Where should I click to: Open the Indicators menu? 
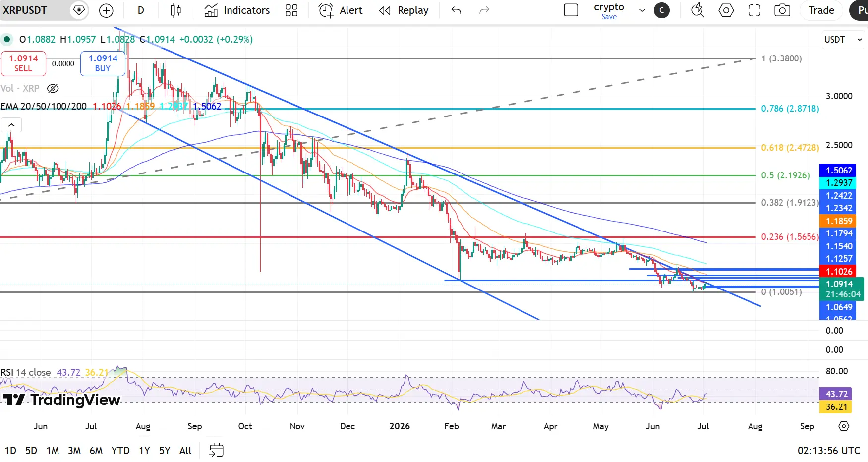pos(237,10)
